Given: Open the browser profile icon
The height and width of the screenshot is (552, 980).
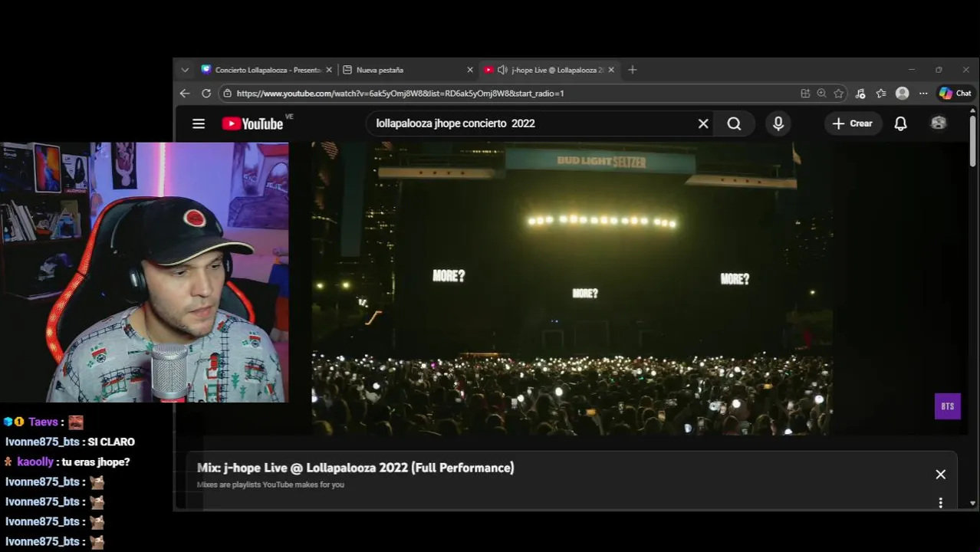Looking at the screenshot, I should tap(903, 94).
